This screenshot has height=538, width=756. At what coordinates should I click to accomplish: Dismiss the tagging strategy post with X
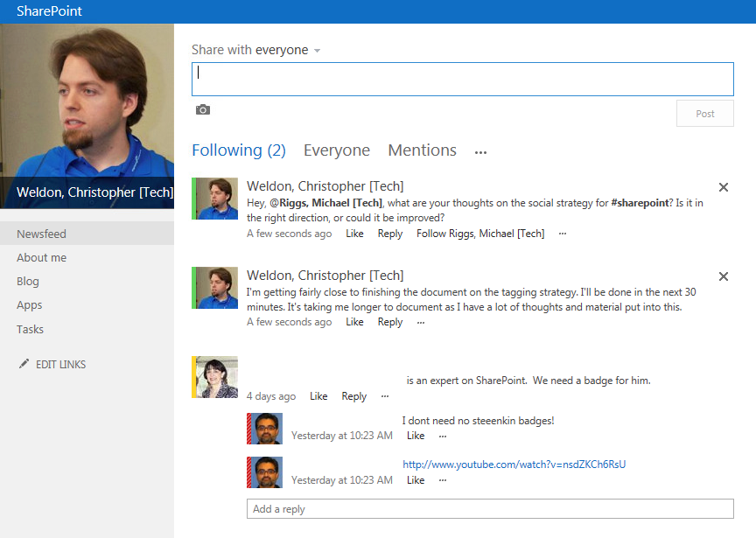(x=724, y=276)
